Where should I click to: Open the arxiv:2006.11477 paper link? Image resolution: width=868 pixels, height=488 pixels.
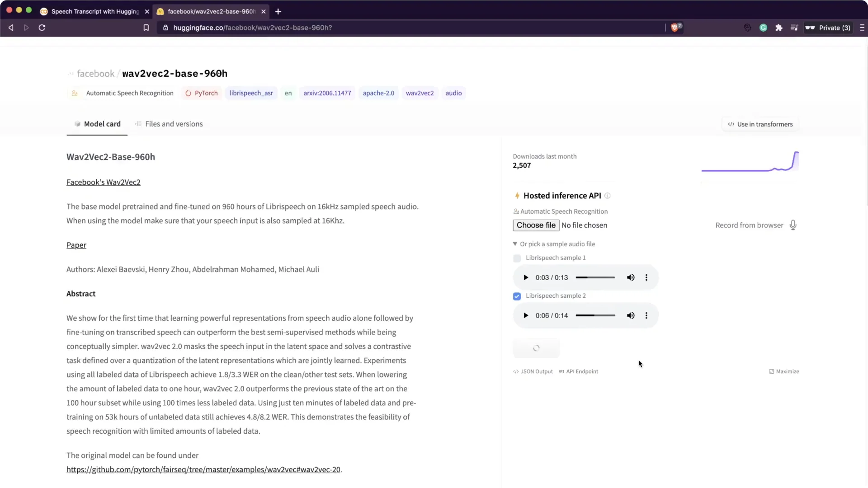click(x=327, y=93)
